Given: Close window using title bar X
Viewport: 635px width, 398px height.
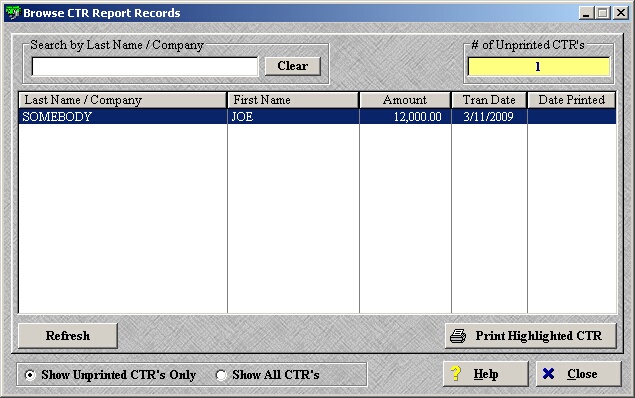Looking at the screenshot, I should (x=621, y=13).
